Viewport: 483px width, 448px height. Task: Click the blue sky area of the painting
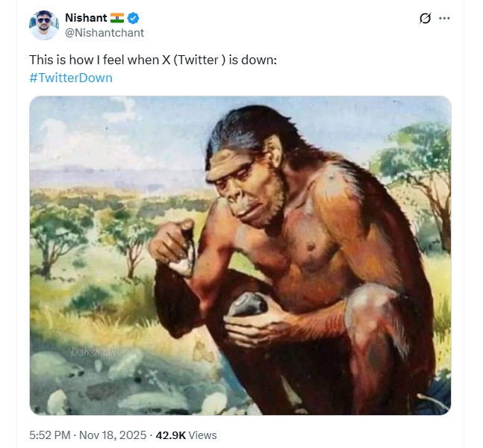[x=134, y=127]
